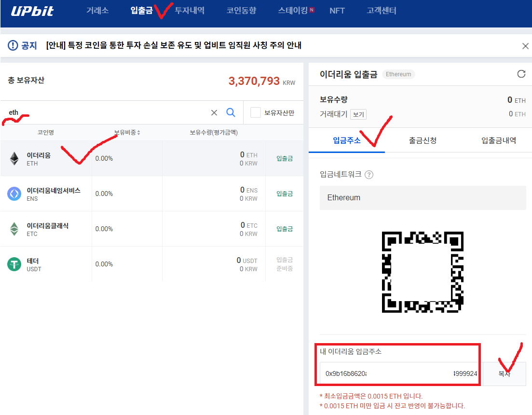Click the Ethereum network badge in header
The image size is (532, 415).
coord(398,74)
